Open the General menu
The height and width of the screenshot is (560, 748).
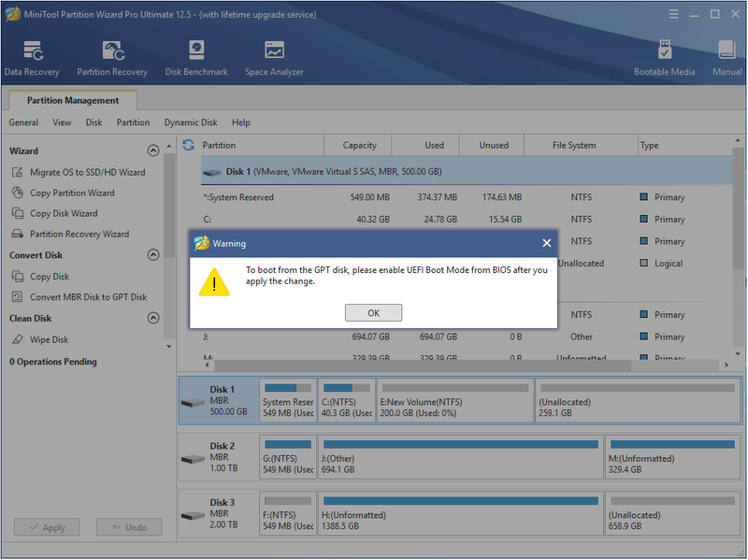tap(23, 122)
